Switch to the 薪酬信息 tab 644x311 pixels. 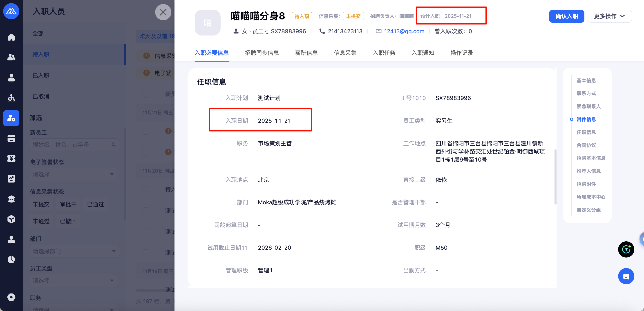click(x=306, y=53)
